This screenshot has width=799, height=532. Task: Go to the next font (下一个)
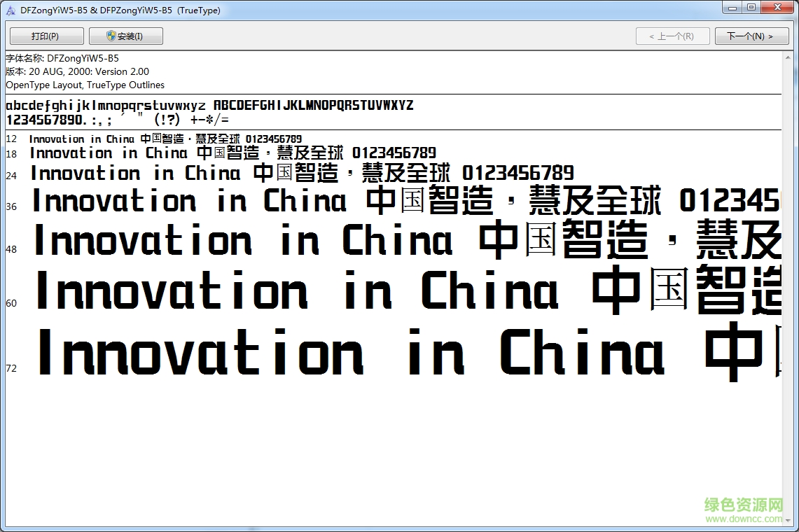coord(751,36)
